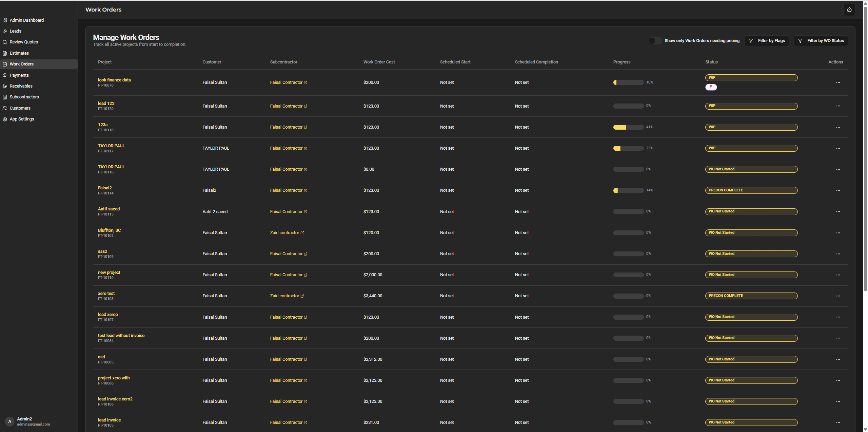868x432 pixels.
Task: Open status dropdown for Bluffton, SC
Action: click(x=751, y=233)
